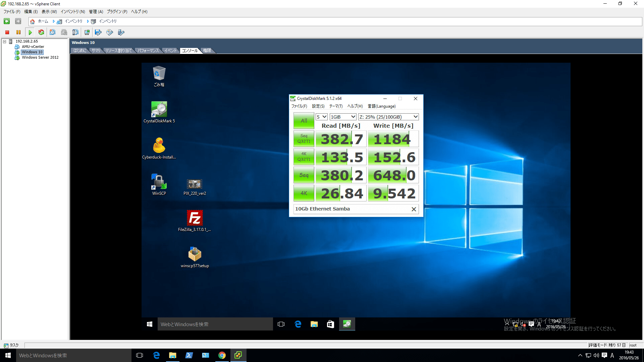Viewport: 644px width, 362px height.
Task: Switch to the はじめに tab
Action: click(80, 51)
